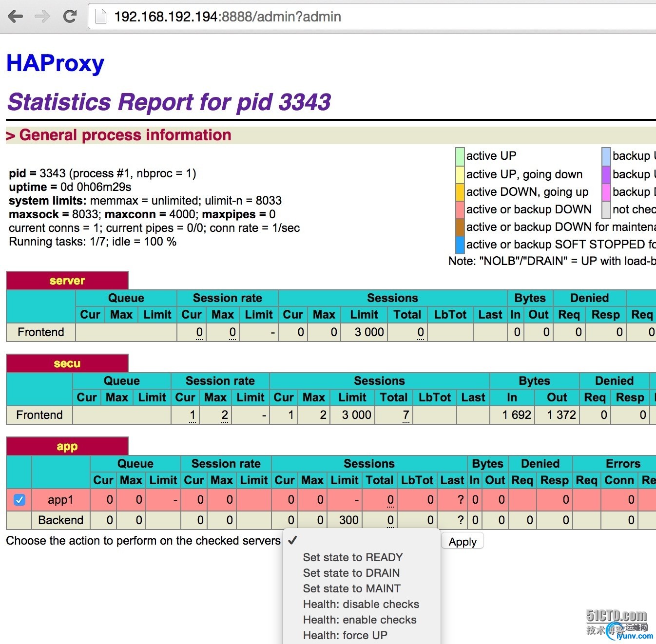Click the browser back arrow
This screenshot has height=644, width=656.
(16, 17)
